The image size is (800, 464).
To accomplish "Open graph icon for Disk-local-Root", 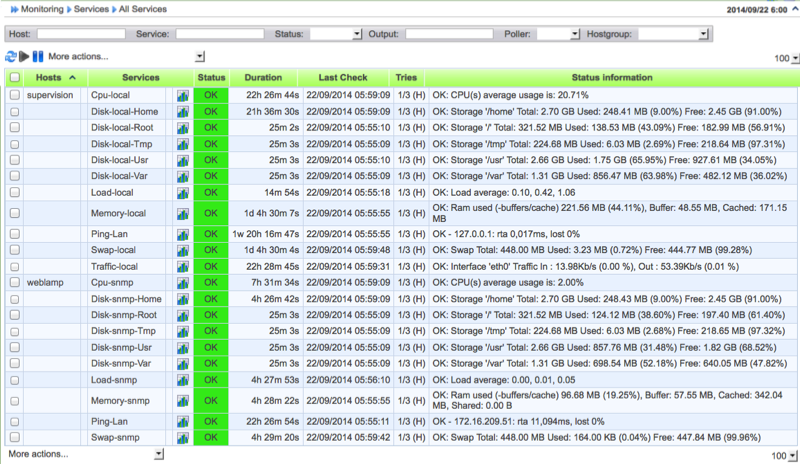I will 183,129.
